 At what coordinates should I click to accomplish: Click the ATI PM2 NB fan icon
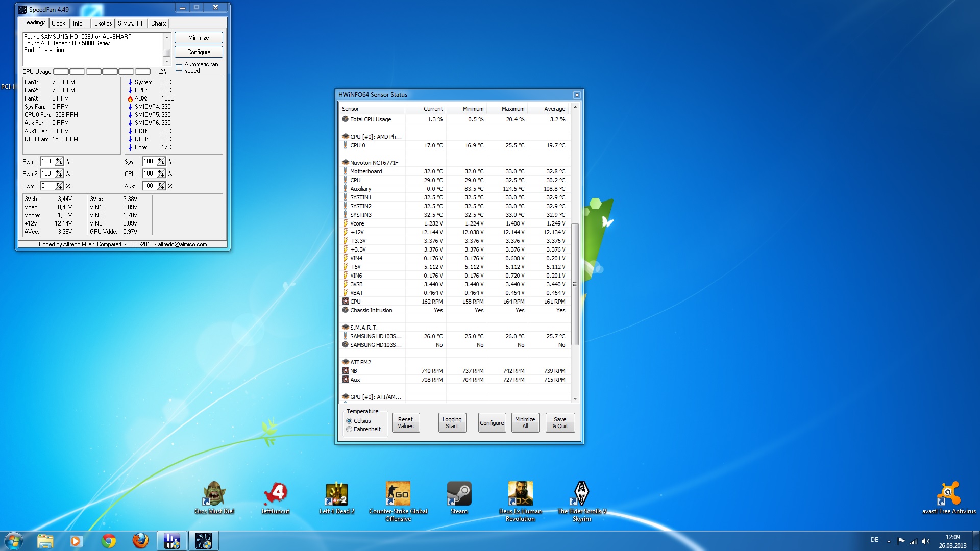click(346, 371)
